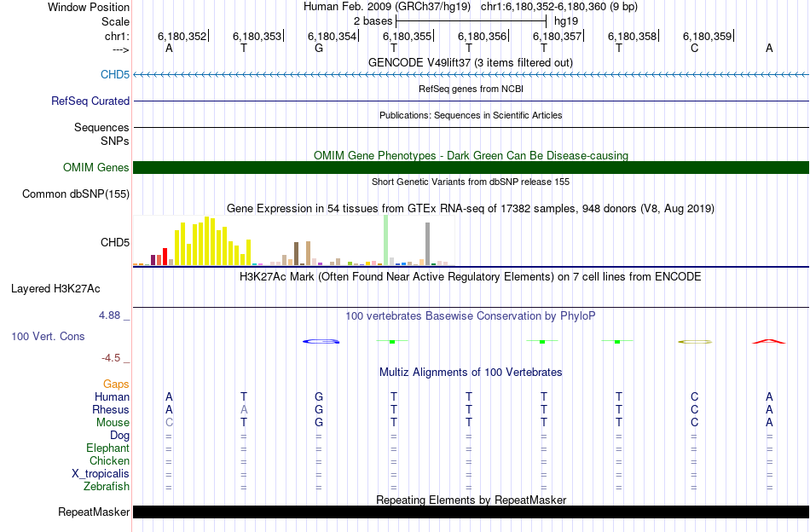Image resolution: width=810 pixels, height=532 pixels.
Task: Click the blue PhyloP conservation mark
Action: point(321,341)
